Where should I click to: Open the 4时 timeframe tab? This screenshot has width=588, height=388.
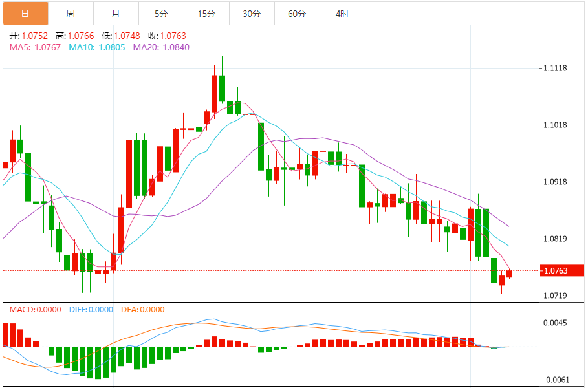pyautogui.click(x=342, y=14)
